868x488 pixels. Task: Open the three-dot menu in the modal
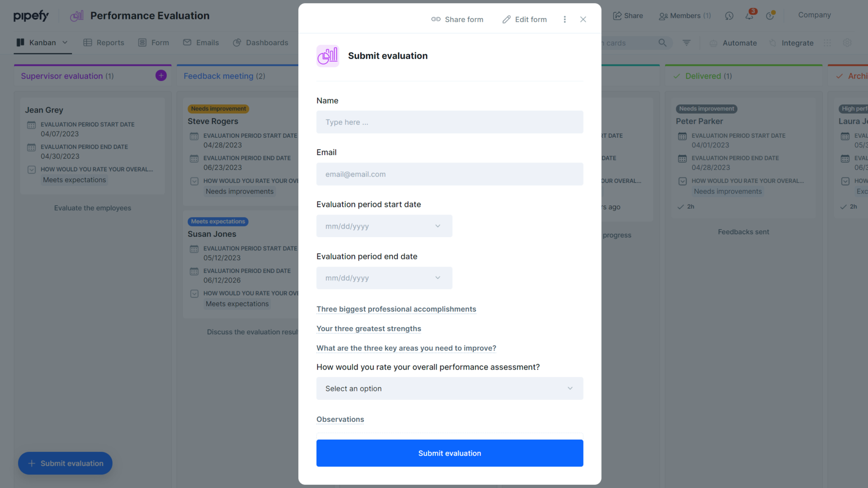(565, 19)
